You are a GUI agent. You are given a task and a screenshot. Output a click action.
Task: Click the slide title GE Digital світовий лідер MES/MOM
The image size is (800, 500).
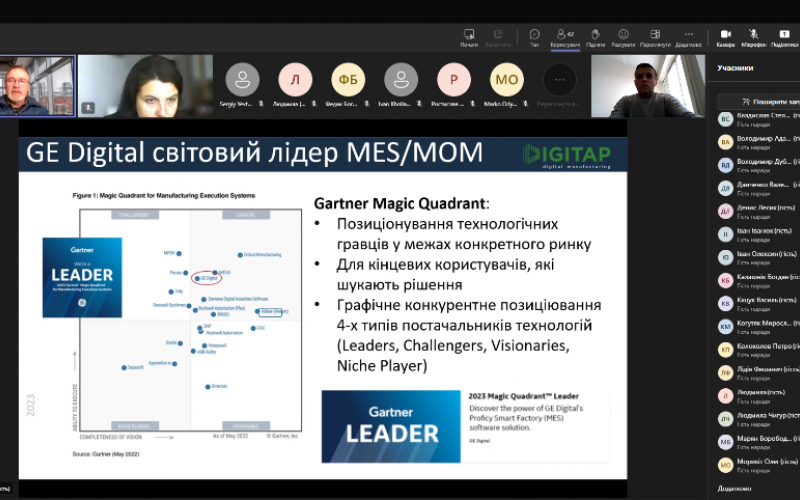(x=254, y=153)
